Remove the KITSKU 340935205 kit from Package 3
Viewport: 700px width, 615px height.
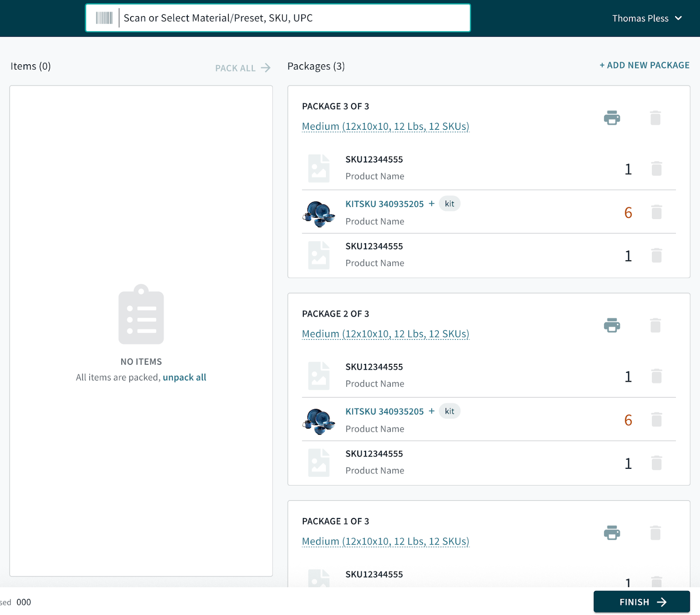tap(657, 212)
